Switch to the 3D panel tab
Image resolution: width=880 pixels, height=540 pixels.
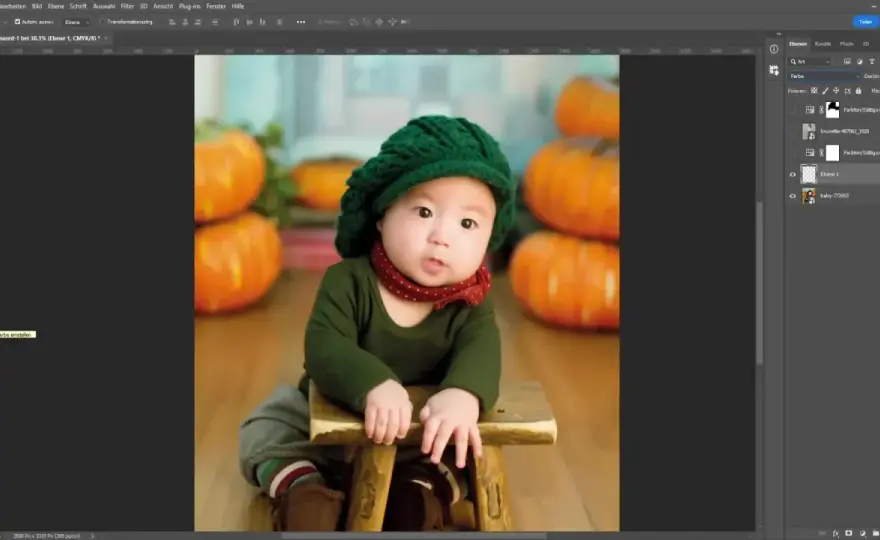coord(866,44)
